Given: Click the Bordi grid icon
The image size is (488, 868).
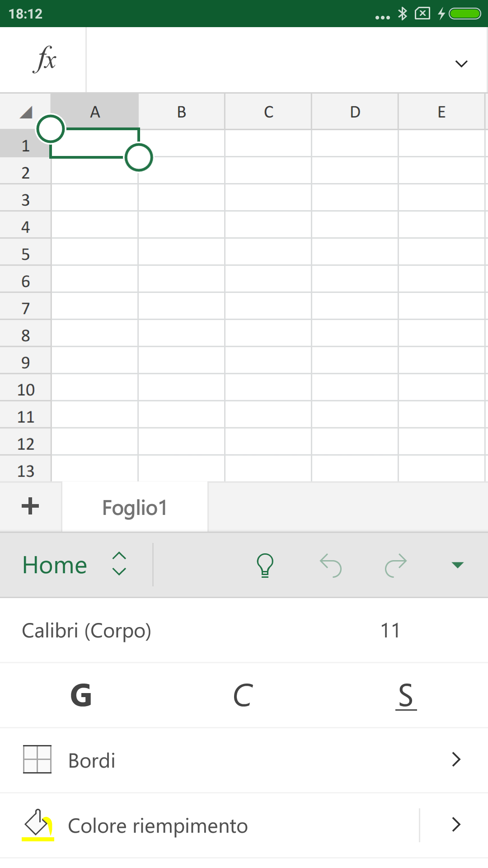Looking at the screenshot, I should coord(37,759).
